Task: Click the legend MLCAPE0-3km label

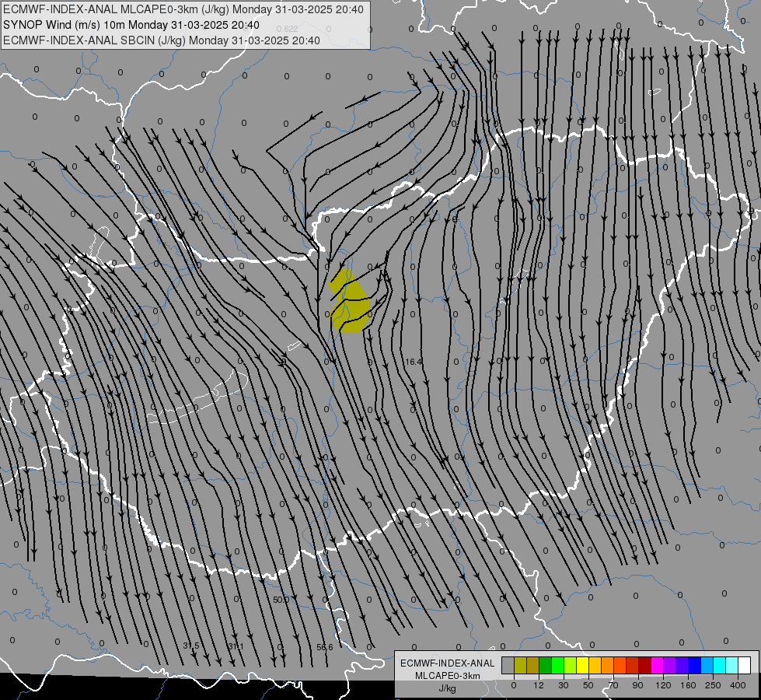Action: [448, 676]
